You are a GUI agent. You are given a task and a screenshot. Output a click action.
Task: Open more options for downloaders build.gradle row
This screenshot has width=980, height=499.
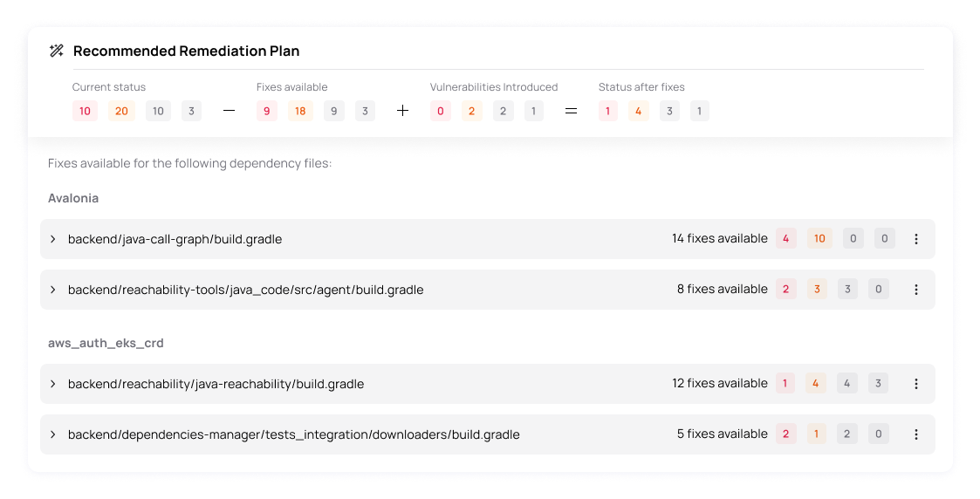pyautogui.click(x=916, y=434)
